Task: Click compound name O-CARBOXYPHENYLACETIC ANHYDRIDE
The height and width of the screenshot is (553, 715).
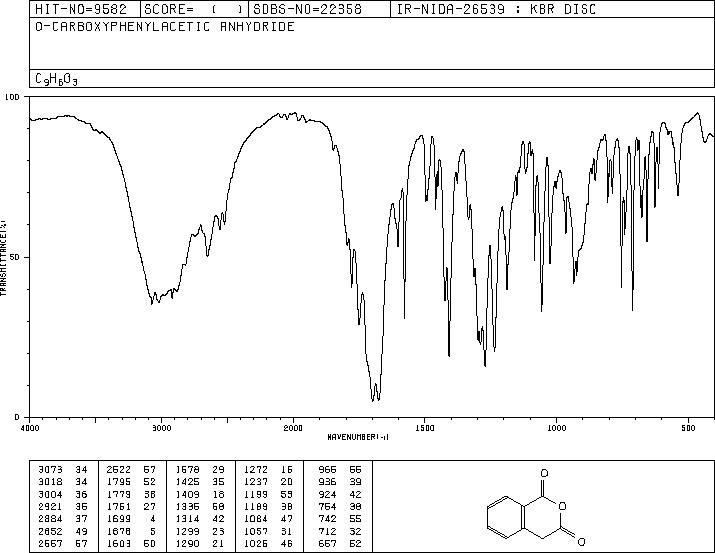Action: tap(165, 27)
